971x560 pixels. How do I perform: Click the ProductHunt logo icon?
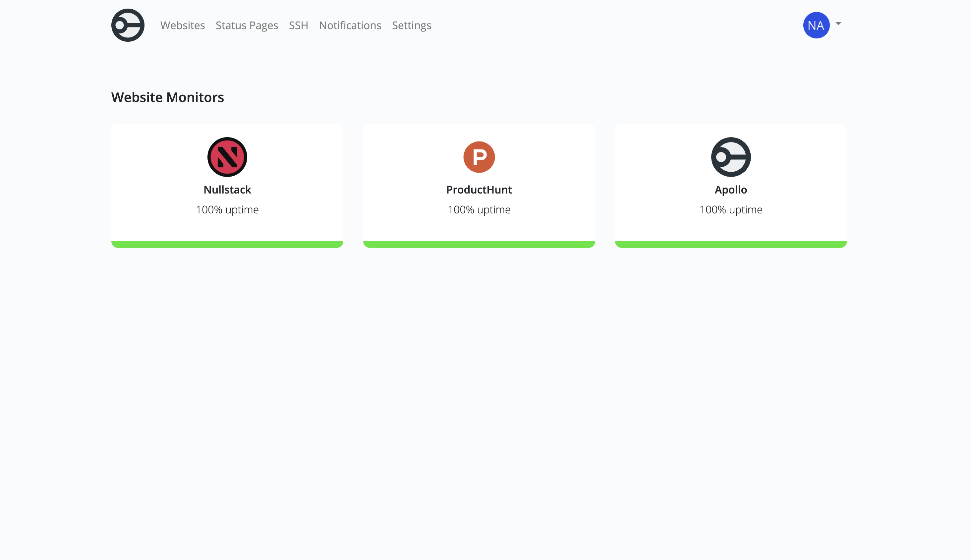pos(479,157)
